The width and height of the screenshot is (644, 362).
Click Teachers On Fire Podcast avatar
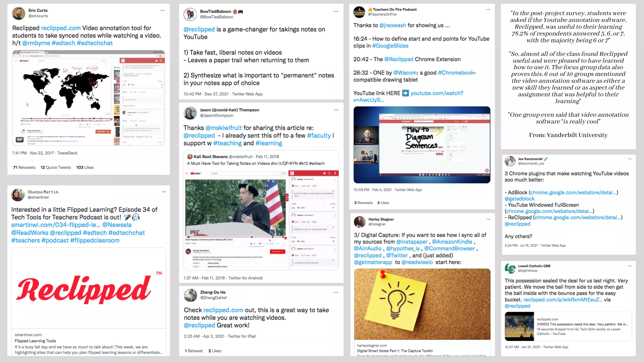click(x=359, y=12)
